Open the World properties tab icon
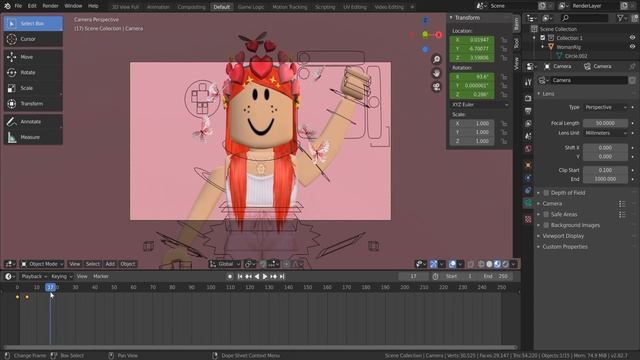Viewport: 640px width, 360px height. tap(528, 149)
